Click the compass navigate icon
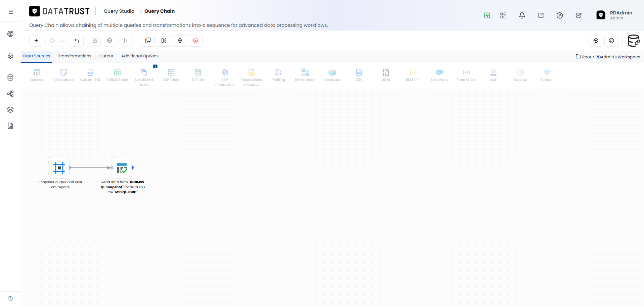 pos(611,41)
